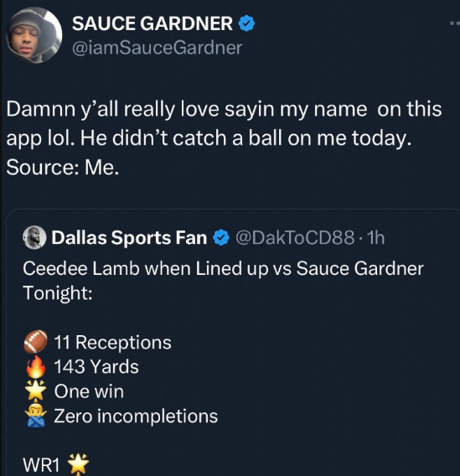The height and width of the screenshot is (476, 460).
Task: Click the star emoji after WR1
Action: [78, 464]
